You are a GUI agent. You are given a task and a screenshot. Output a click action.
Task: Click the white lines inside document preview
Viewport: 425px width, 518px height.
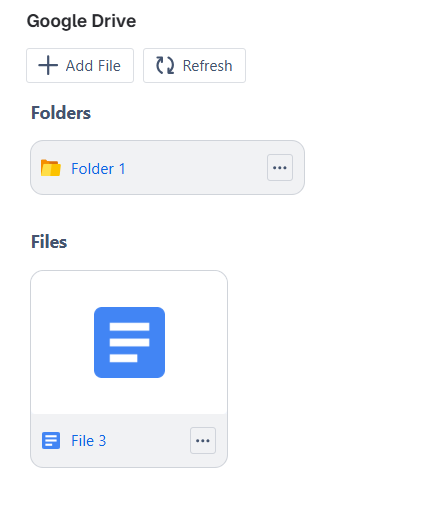pos(129,342)
